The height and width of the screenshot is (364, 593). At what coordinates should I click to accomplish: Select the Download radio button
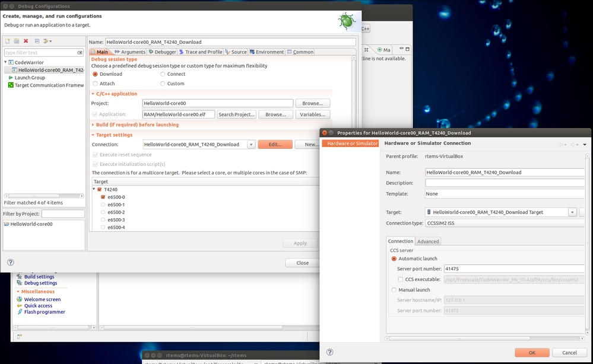coord(96,74)
